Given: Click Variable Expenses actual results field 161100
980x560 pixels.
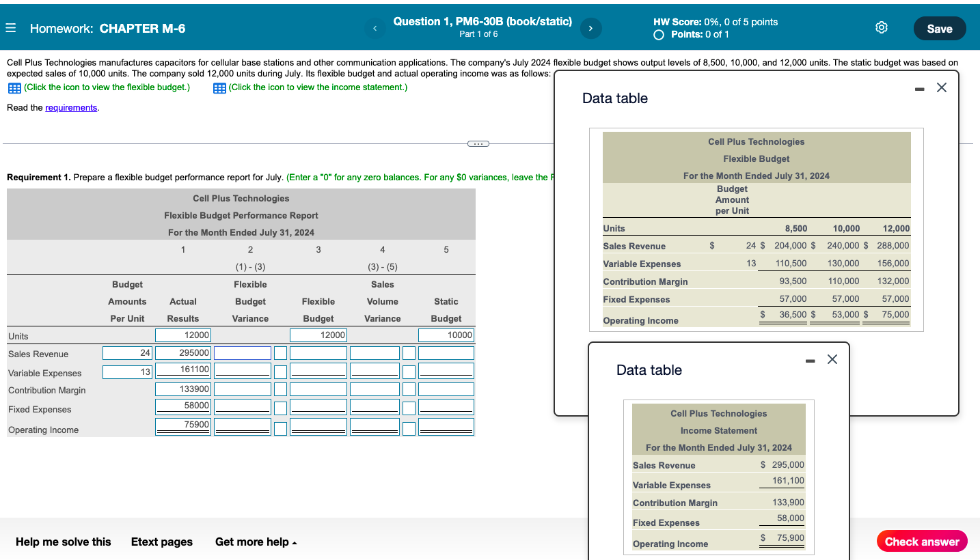Looking at the screenshot, I should tap(183, 370).
